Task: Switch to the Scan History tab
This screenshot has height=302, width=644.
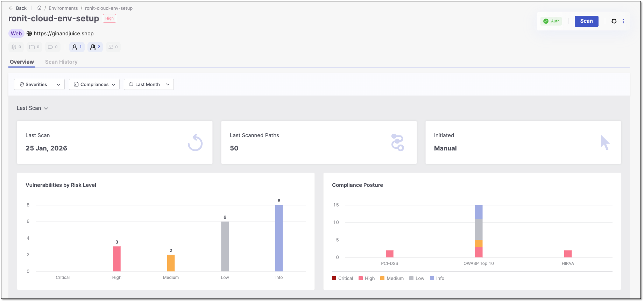Action: click(61, 62)
